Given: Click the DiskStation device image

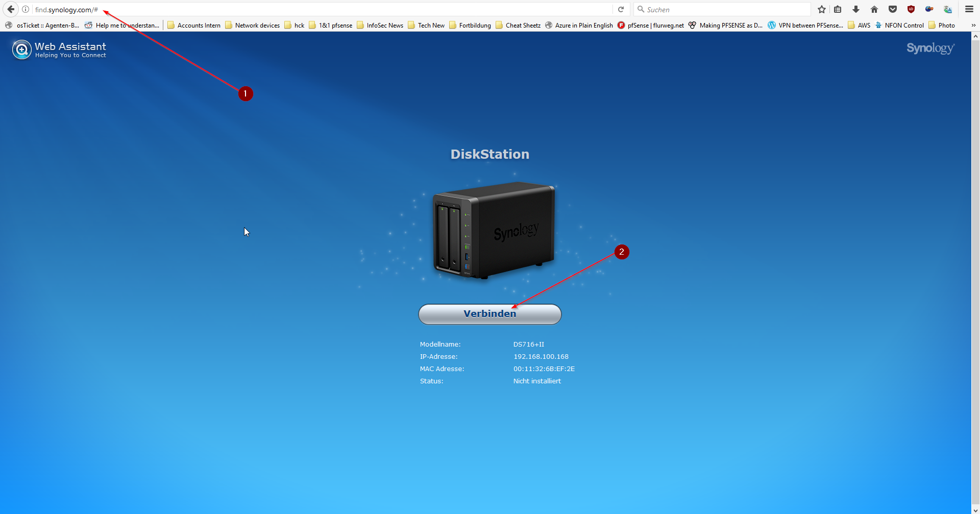Looking at the screenshot, I should tap(493, 231).
